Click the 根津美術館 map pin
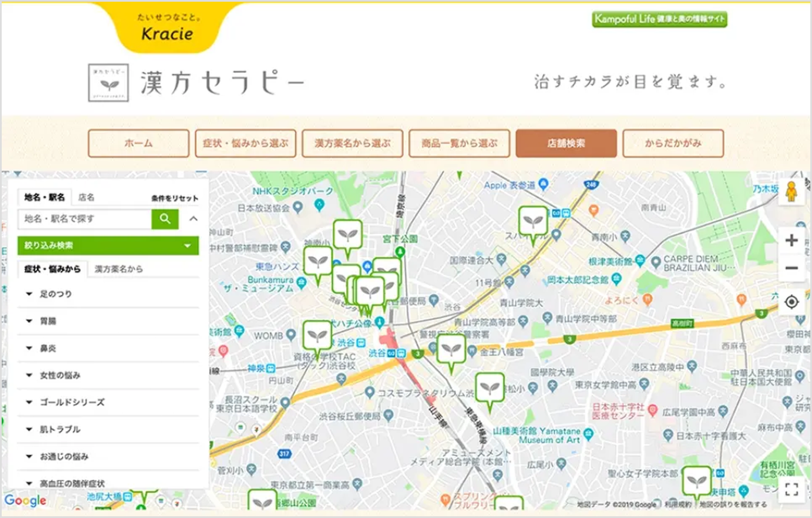Viewport: 812px width, 518px height. tap(640, 260)
